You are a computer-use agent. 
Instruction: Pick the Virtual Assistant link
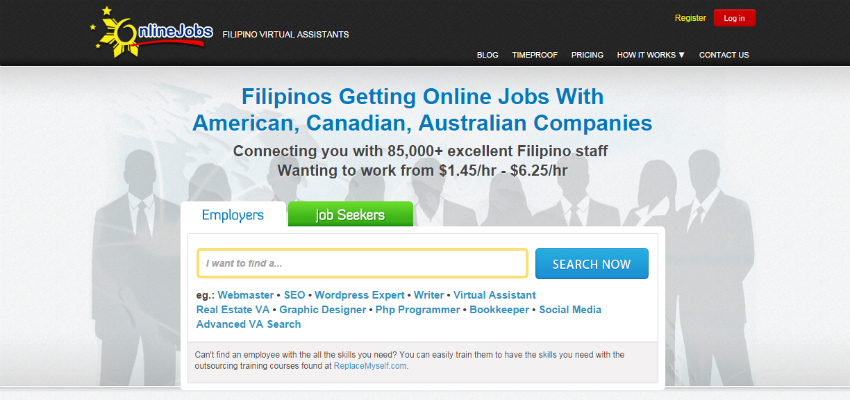click(494, 295)
